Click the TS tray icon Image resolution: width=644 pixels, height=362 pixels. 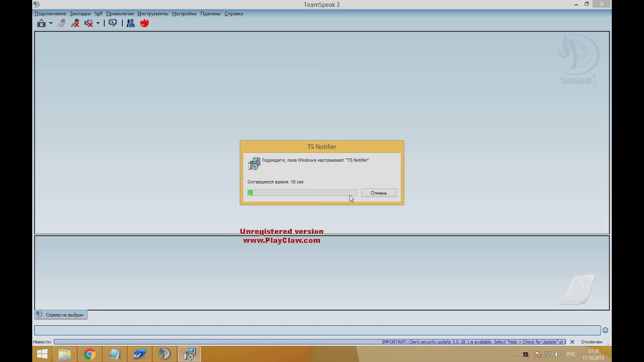[526, 354]
